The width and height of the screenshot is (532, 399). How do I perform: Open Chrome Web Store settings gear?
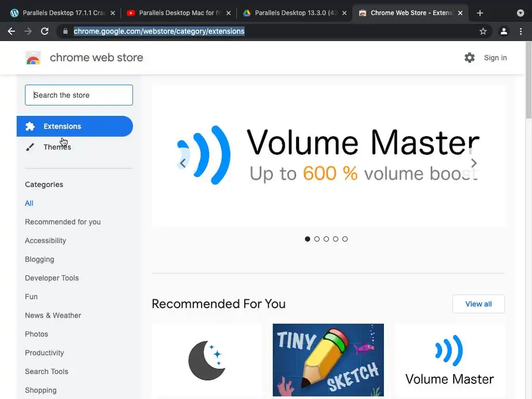(469, 58)
